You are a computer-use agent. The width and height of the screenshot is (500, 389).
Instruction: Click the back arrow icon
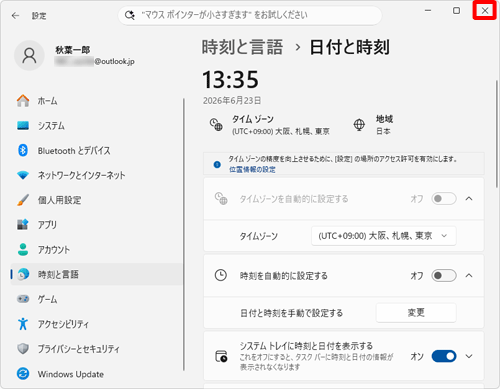tap(15, 16)
